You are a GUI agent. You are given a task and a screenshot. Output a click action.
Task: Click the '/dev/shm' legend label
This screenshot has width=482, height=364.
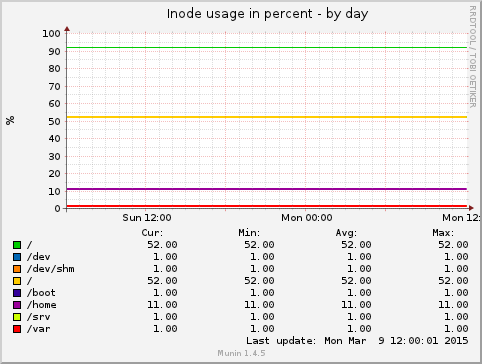(51, 269)
